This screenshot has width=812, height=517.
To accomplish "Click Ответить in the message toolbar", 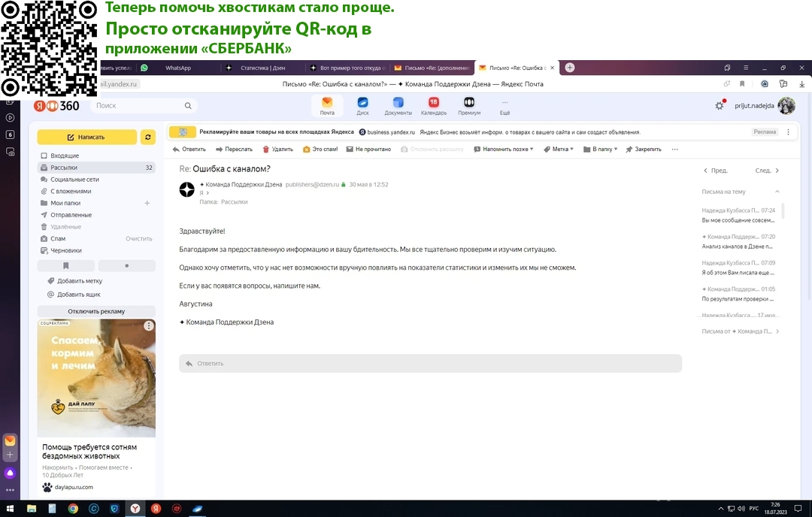I will [x=189, y=149].
